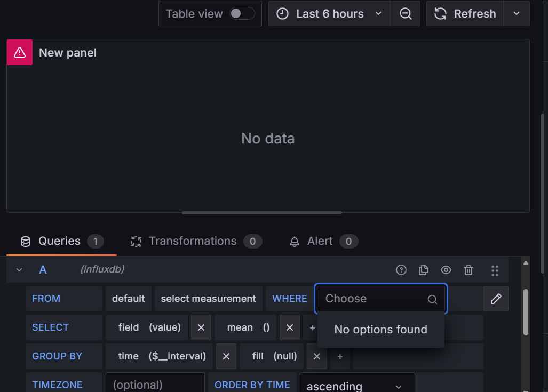This screenshot has height=392, width=548.
Task: Click the drag handle for query A
Action: (x=495, y=270)
